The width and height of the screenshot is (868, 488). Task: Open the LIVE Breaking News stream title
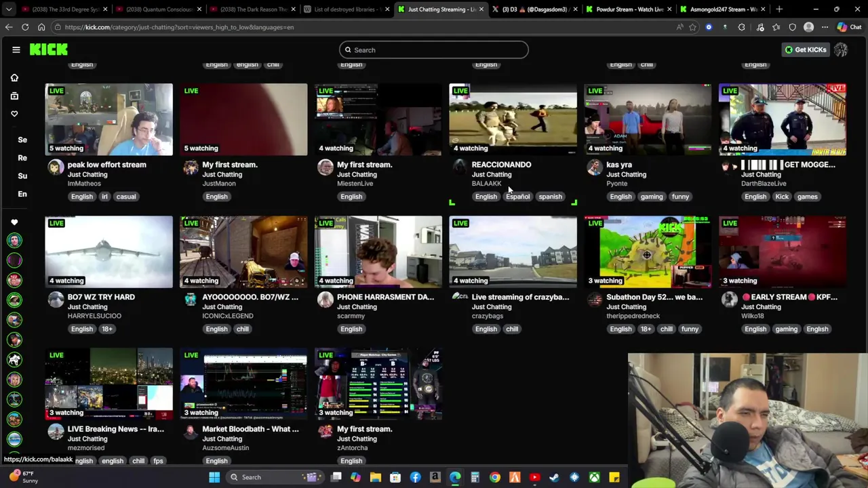(116, 429)
